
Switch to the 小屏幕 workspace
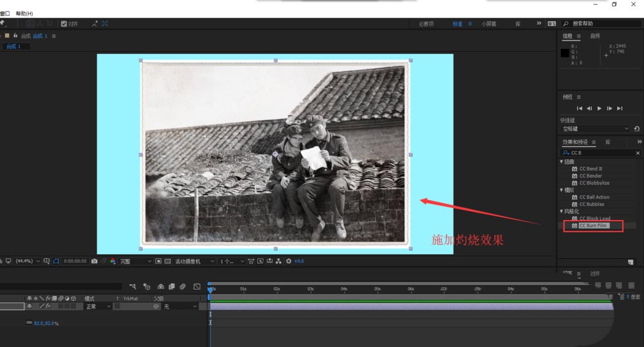489,24
